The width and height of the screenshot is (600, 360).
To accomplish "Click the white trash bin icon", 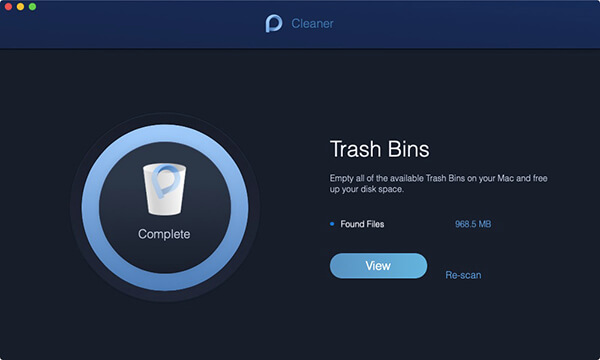I will coord(165,189).
